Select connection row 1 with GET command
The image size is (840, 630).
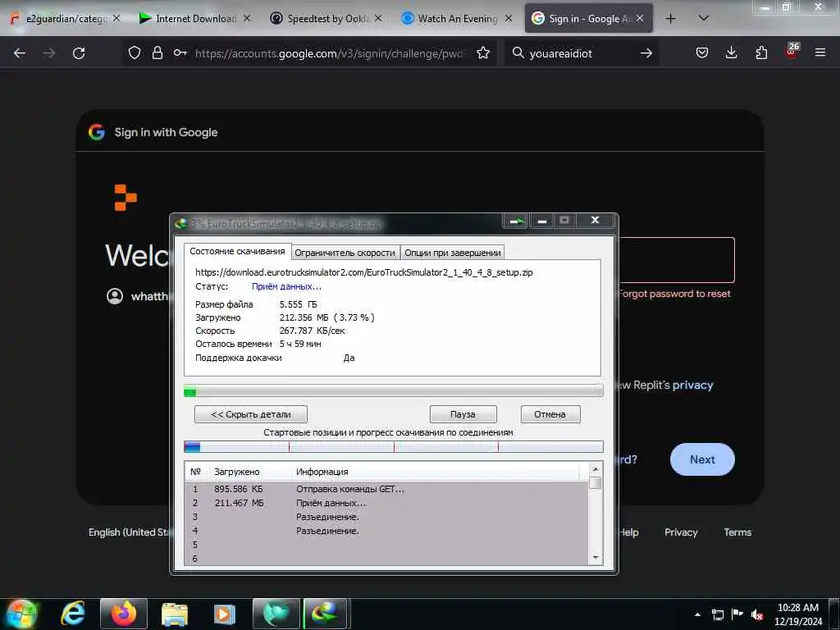tap(386, 489)
